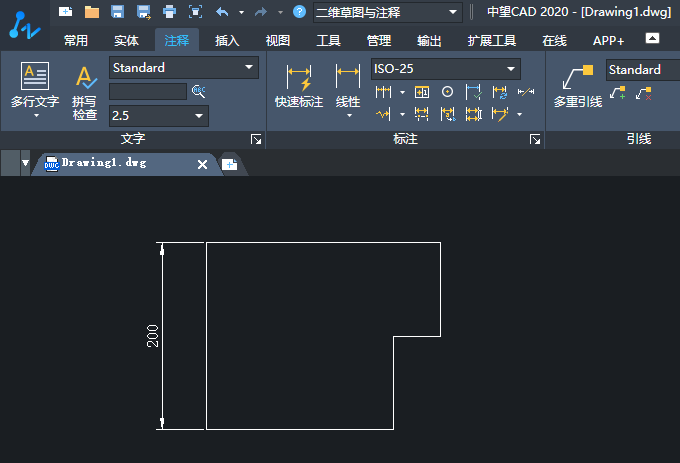This screenshot has width=680, height=463.
Task: Open the workspace dropdown 二维草图与注释
Action: point(388,12)
